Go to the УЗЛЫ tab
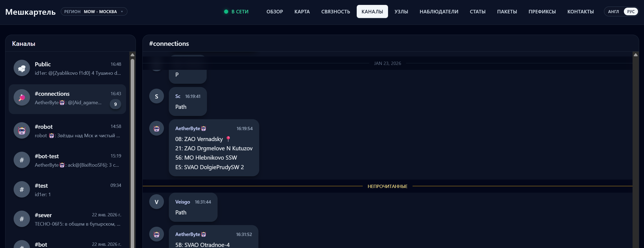 click(401, 12)
